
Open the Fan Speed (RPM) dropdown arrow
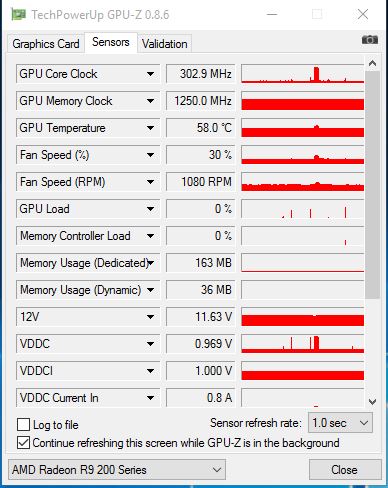point(150,182)
